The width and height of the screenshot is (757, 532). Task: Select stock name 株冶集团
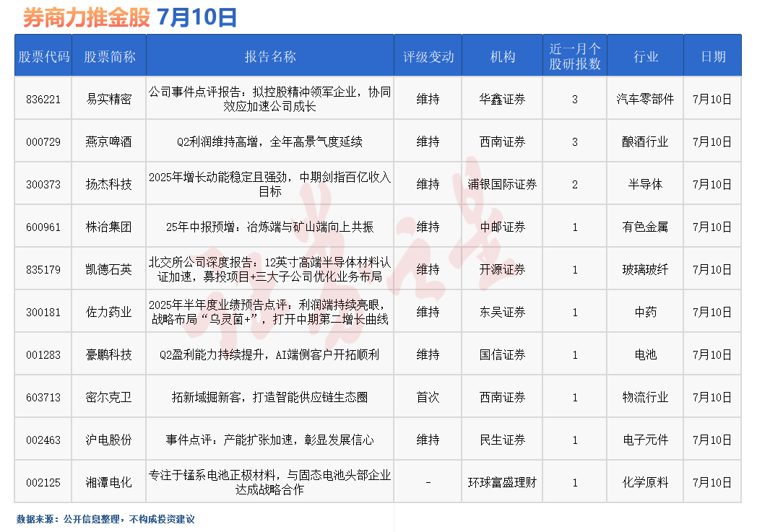click(x=108, y=227)
